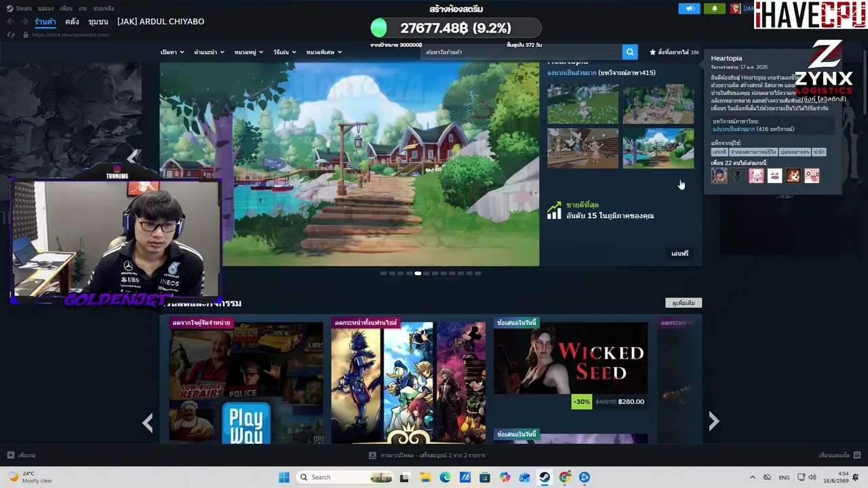
Task: Click the Steam forward navigation arrow
Action: click(24, 22)
